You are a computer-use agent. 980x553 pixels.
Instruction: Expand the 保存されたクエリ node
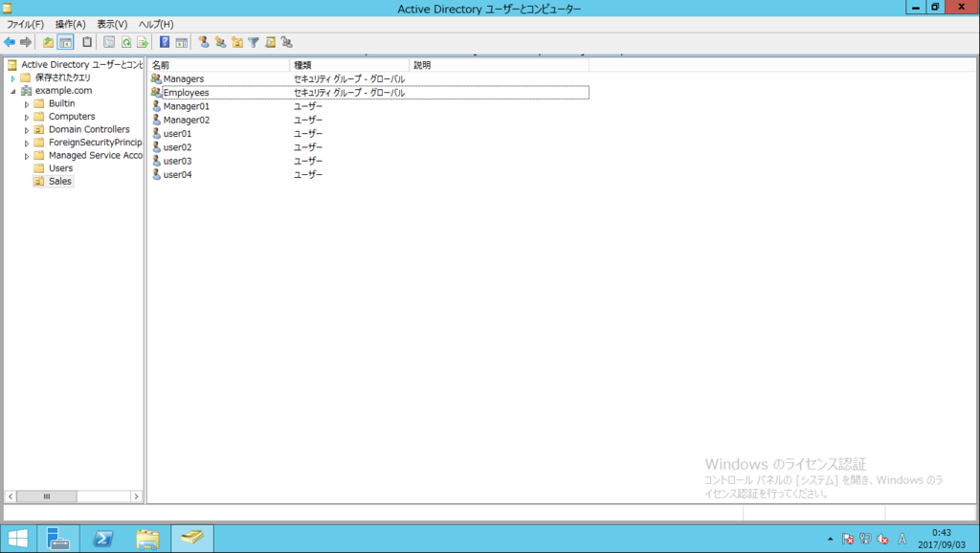[x=12, y=78]
